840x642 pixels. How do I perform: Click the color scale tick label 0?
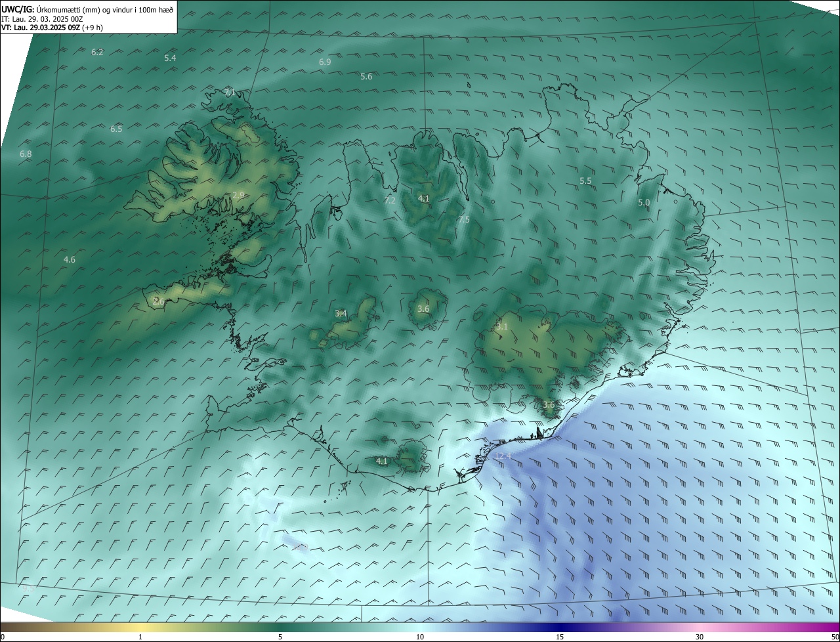[x=3, y=637]
